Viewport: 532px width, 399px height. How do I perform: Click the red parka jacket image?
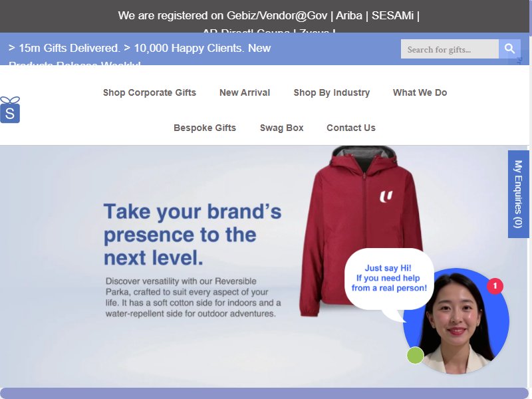[361, 231]
